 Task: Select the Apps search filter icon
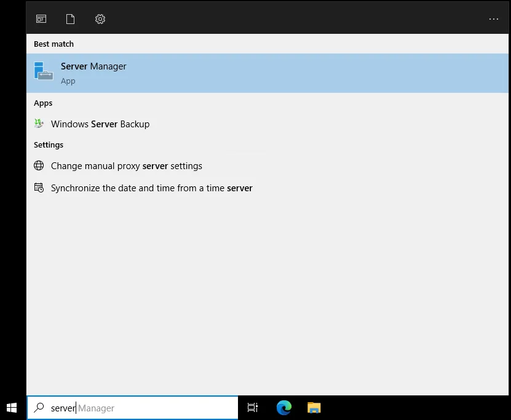41,18
